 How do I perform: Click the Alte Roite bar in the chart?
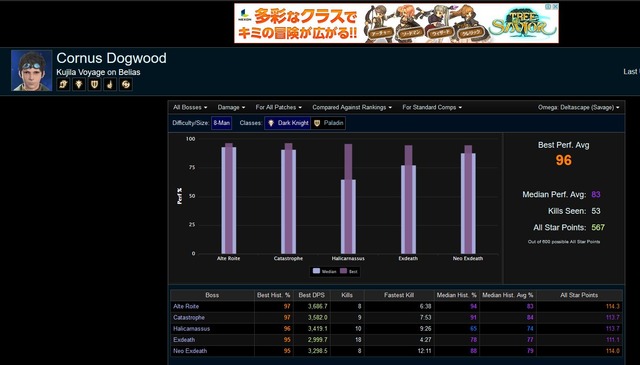point(229,198)
